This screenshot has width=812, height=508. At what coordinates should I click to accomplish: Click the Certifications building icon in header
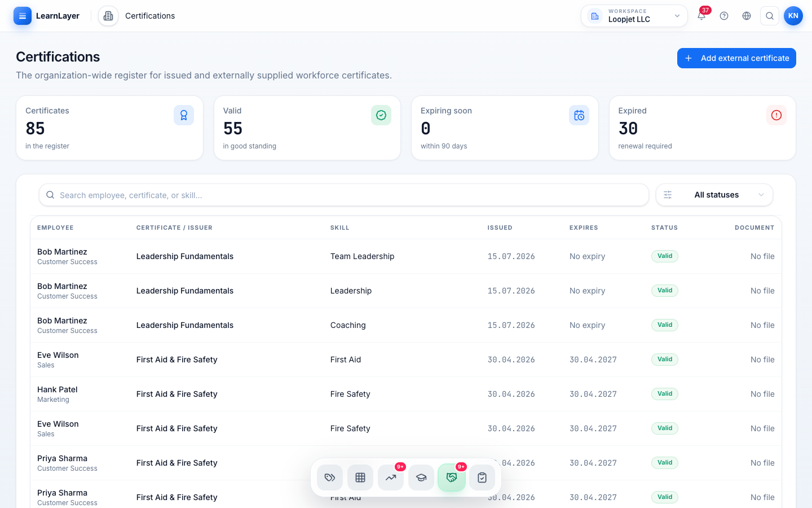[x=108, y=16]
